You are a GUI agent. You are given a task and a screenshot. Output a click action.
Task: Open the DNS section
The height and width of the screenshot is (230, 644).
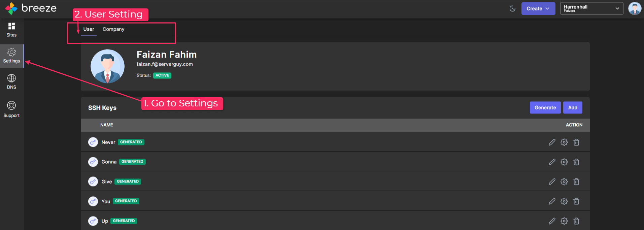[11, 82]
